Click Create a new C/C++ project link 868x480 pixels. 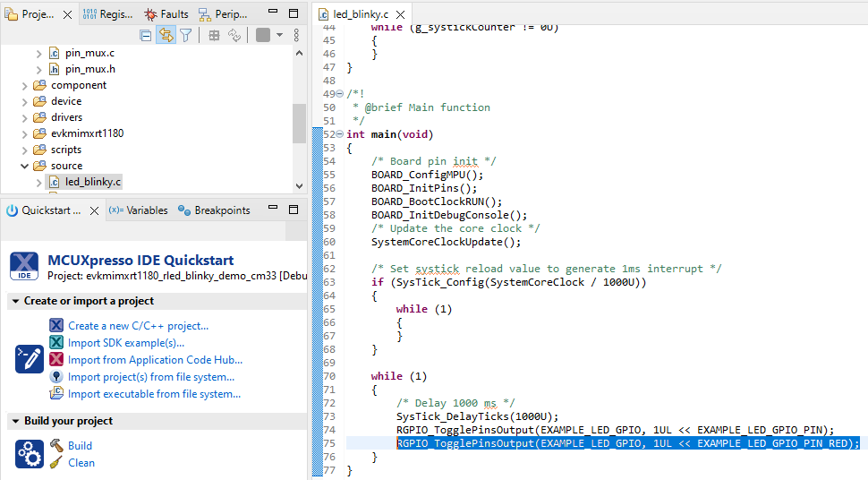pyautogui.click(x=138, y=326)
